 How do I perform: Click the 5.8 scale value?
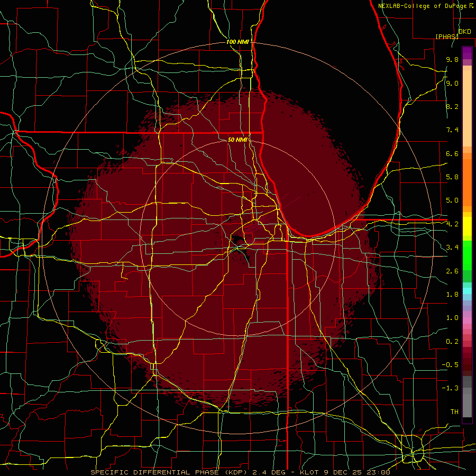pos(452,177)
